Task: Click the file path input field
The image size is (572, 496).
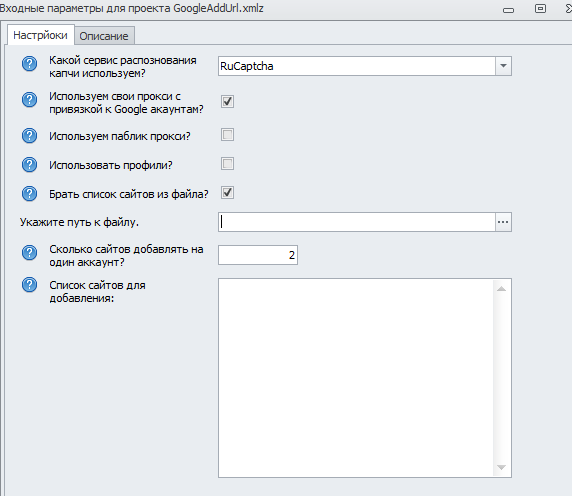Action: click(x=357, y=222)
